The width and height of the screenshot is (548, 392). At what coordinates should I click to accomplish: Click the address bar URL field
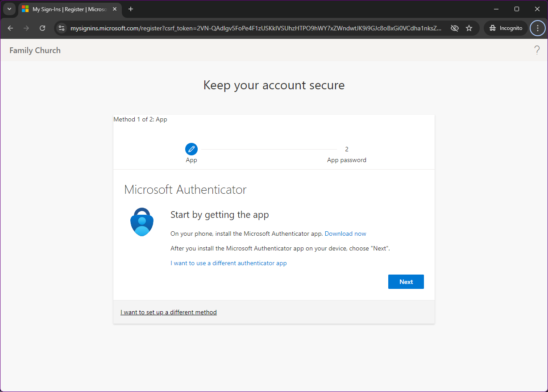(x=256, y=28)
